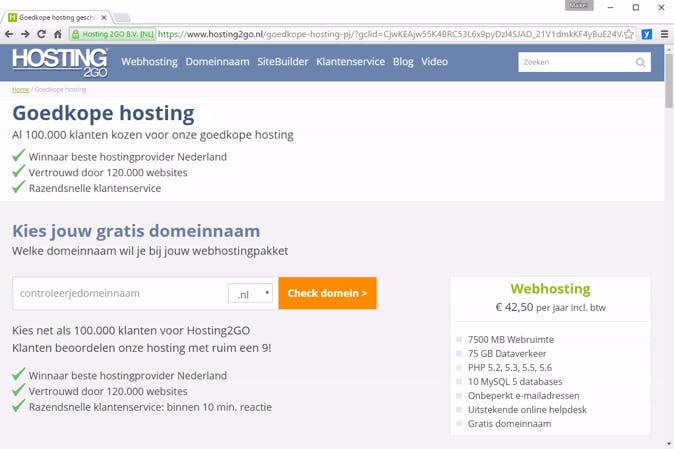Click the € 42,50 per jaar price text
Screen dimensions: 674x449
point(551,308)
